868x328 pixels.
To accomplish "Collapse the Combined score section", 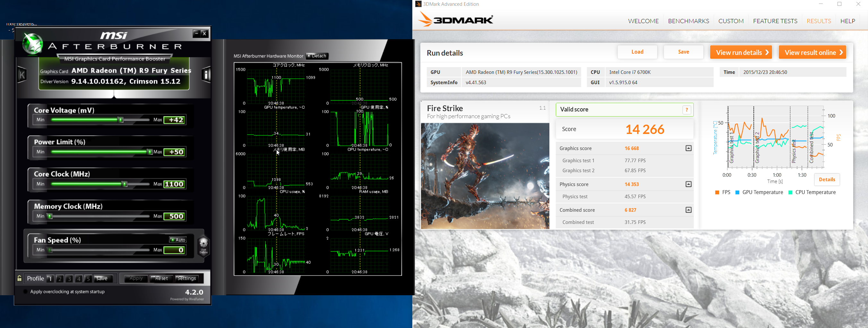I will pos(688,210).
